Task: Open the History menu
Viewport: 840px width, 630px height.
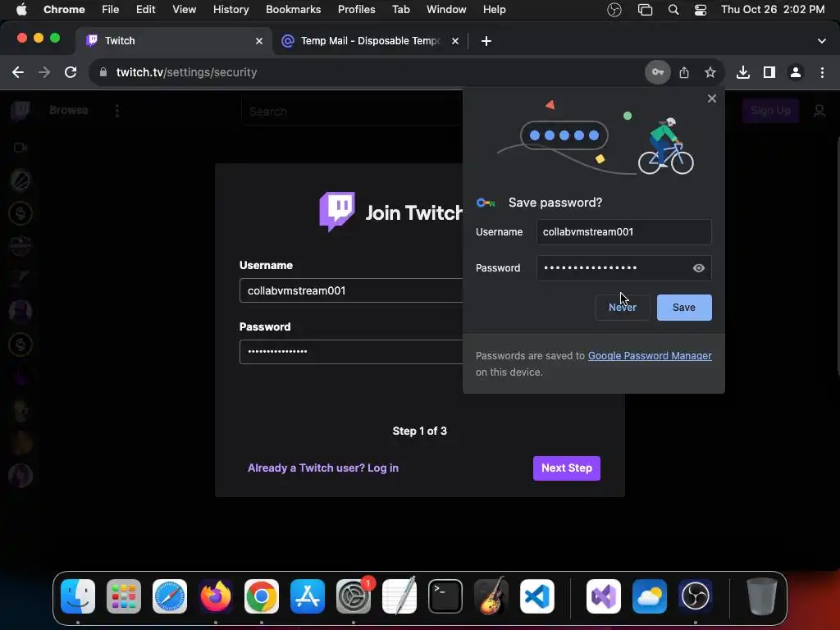Action: [231, 10]
